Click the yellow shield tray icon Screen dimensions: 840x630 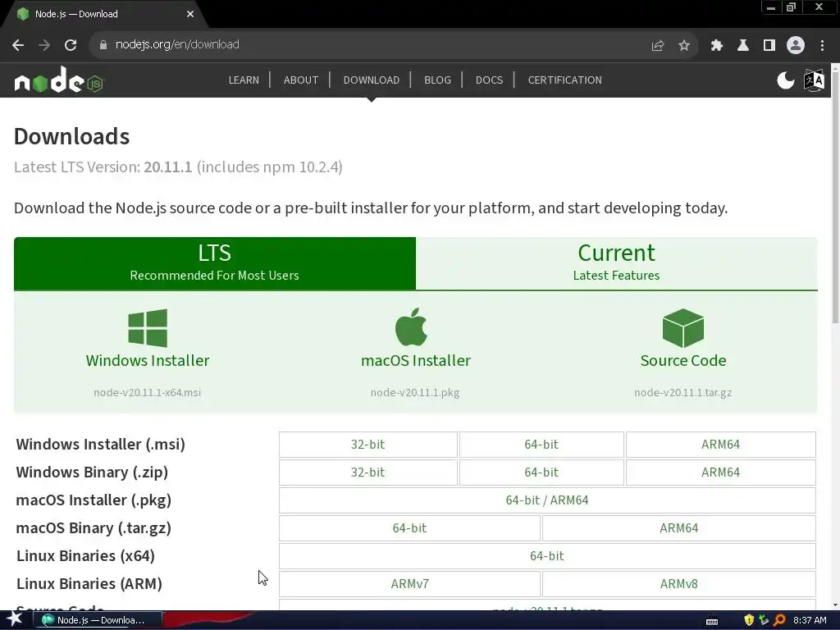pos(749,620)
